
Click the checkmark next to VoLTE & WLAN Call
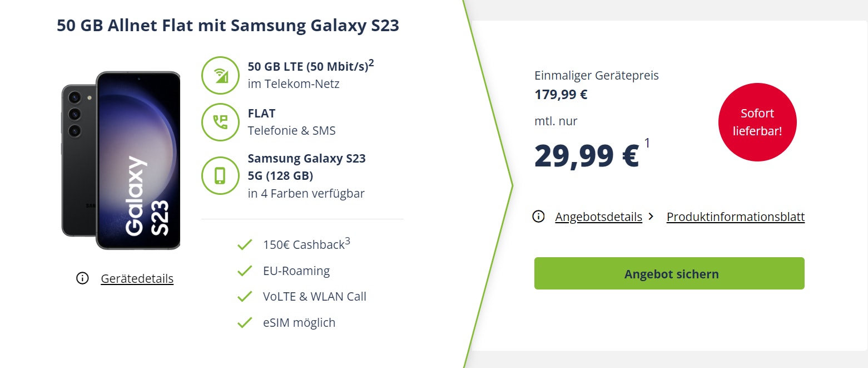pyautogui.click(x=245, y=296)
